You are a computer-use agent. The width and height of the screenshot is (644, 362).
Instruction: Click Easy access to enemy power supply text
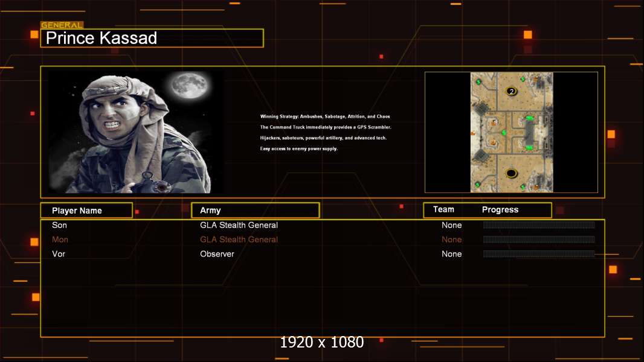click(299, 148)
